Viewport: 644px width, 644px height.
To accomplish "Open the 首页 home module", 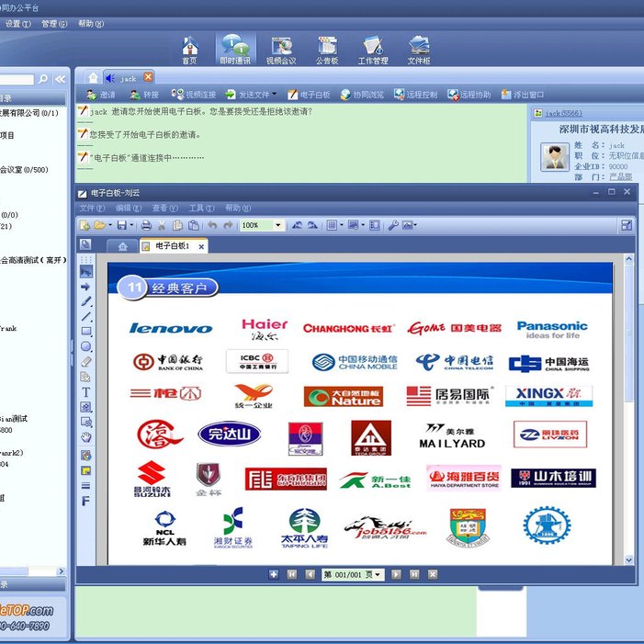I will [190, 51].
